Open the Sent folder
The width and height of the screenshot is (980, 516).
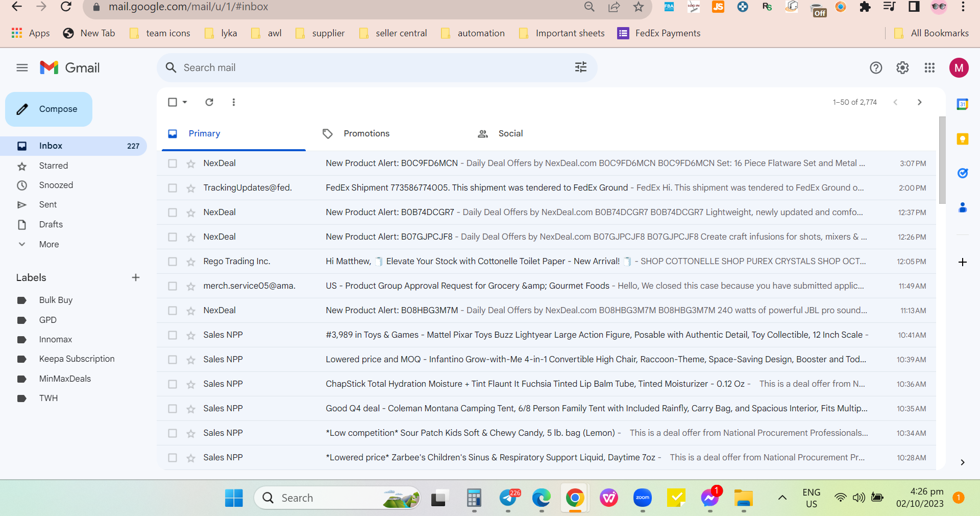73,204
